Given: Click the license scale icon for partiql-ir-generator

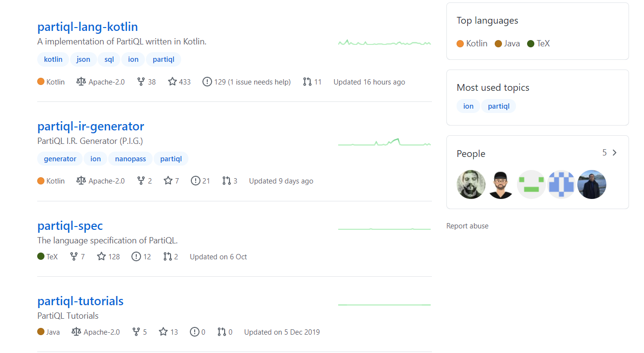Looking at the screenshot, I should (x=81, y=181).
